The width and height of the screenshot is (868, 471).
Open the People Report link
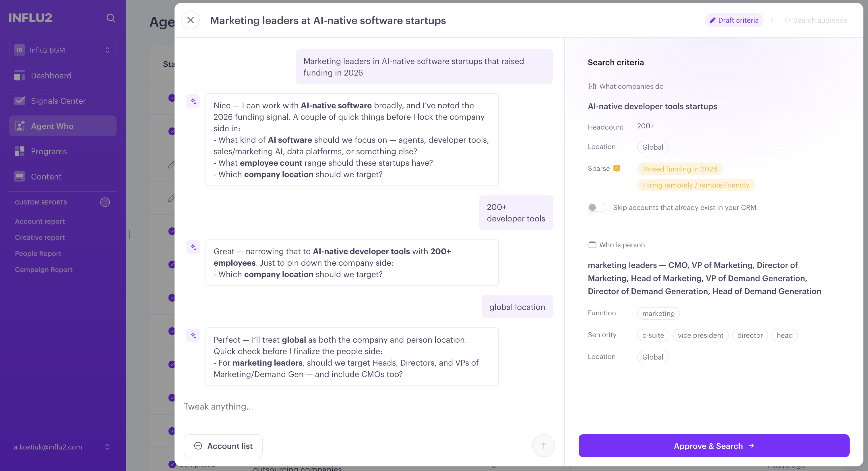(38, 254)
